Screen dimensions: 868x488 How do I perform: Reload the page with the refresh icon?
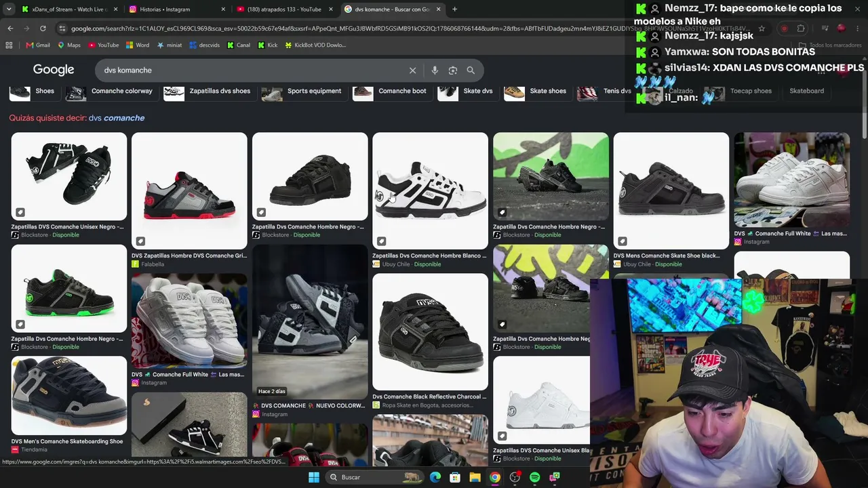pyautogui.click(x=43, y=28)
